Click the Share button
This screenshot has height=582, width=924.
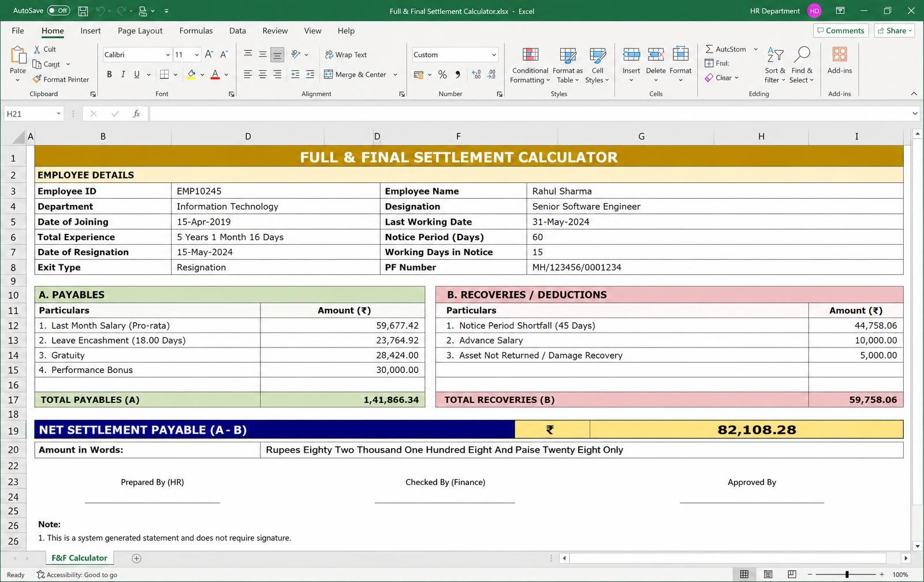tap(895, 31)
